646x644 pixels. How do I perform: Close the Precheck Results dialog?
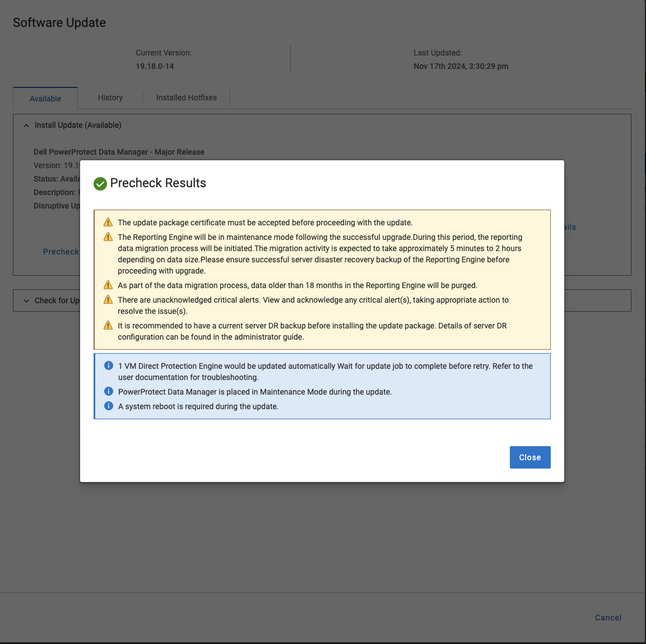pyautogui.click(x=530, y=457)
